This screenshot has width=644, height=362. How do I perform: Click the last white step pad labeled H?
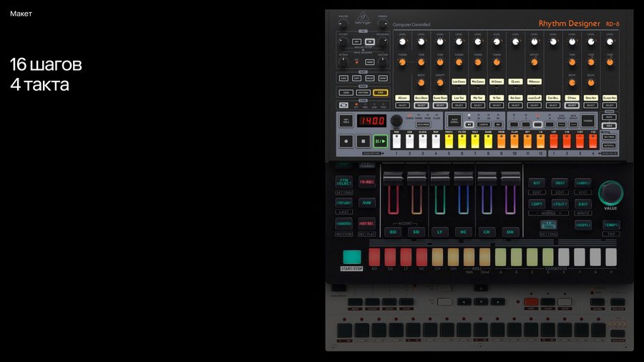[x=611, y=257]
